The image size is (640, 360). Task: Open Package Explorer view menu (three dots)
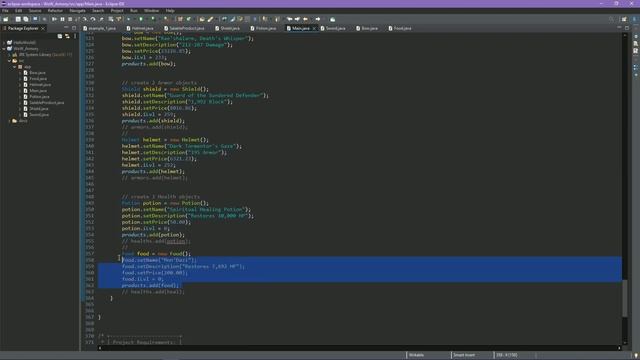click(75, 36)
